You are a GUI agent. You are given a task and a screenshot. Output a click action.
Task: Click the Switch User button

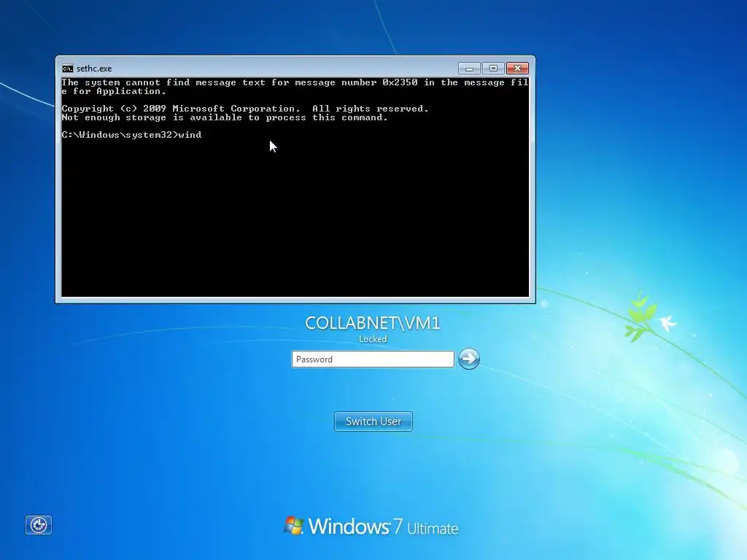tap(373, 421)
